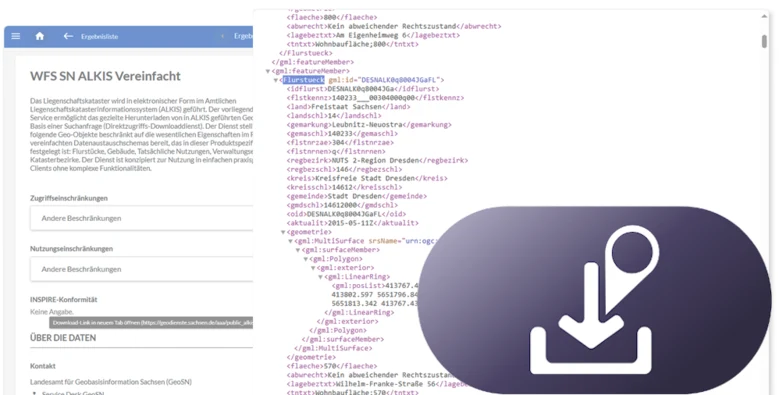Collapse the gml:MultiSurface node
The image size is (779, 395).
291,241
